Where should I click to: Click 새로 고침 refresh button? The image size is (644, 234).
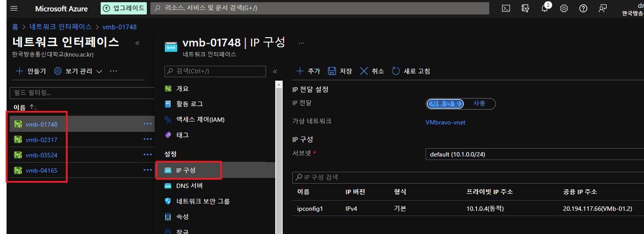tap(411, 71)
